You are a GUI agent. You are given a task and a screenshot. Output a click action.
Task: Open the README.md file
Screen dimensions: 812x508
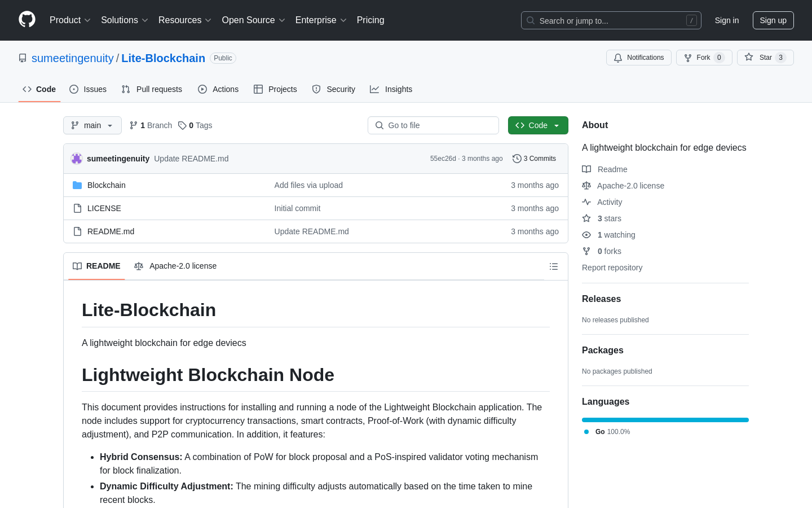(111, 231)
